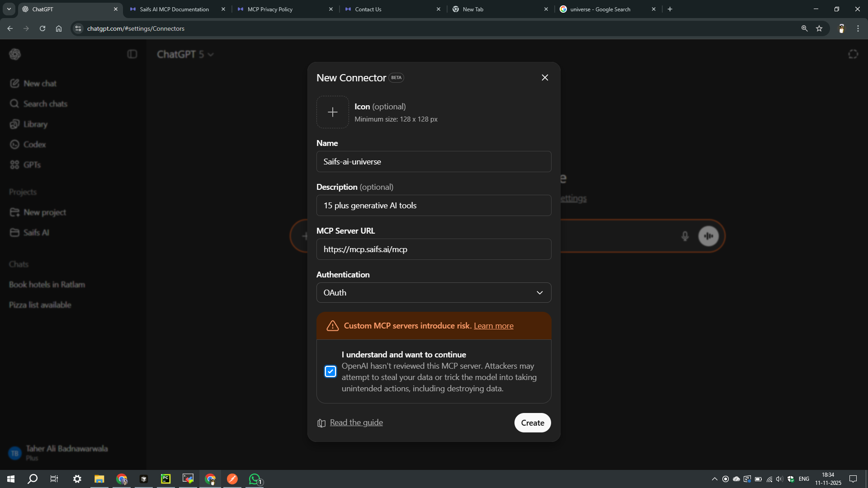The height and width of the screenshot is (488, 868).
Task: Open File Explorer on taskbar
Action: (x=99, y=479)
